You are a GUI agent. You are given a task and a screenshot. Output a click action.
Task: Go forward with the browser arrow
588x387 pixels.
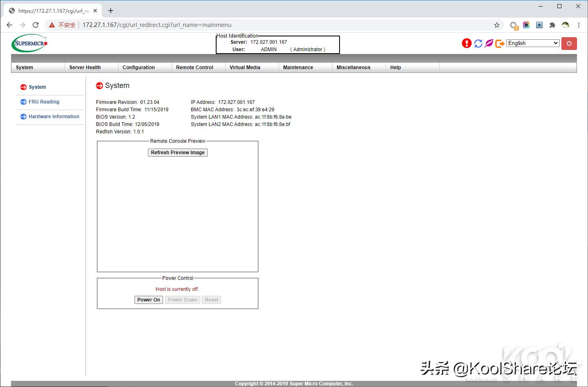[x=22, y=25]
